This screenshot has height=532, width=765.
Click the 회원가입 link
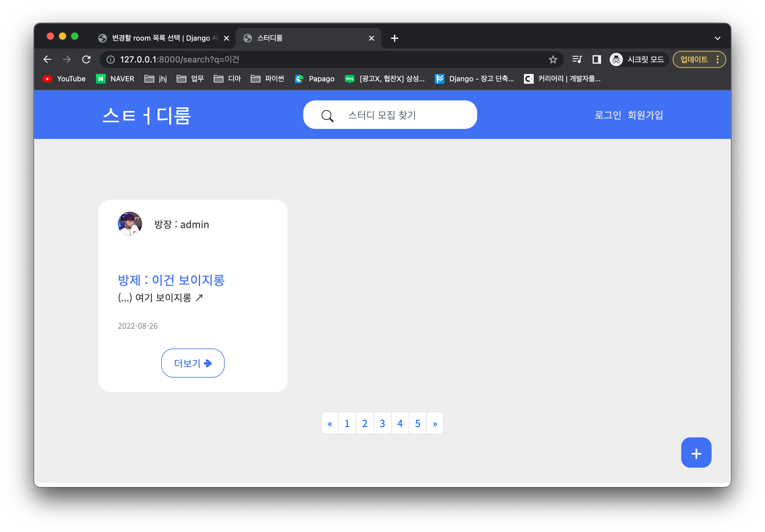click(x=645, y=115)
